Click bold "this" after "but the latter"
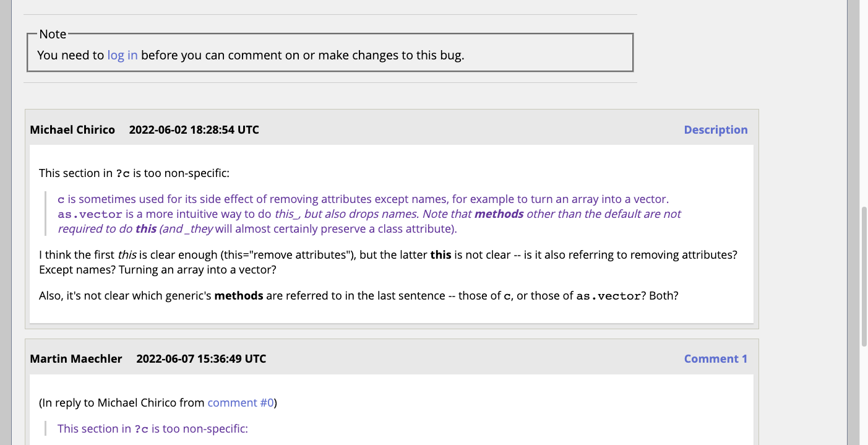This screenshot has height=445, width=868. (440, 255)
